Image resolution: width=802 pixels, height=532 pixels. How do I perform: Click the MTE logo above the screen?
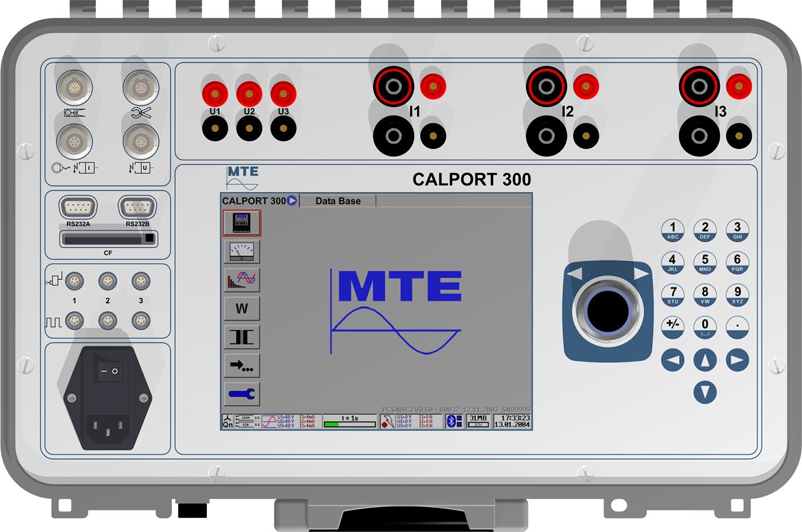(x=242, y=178)
